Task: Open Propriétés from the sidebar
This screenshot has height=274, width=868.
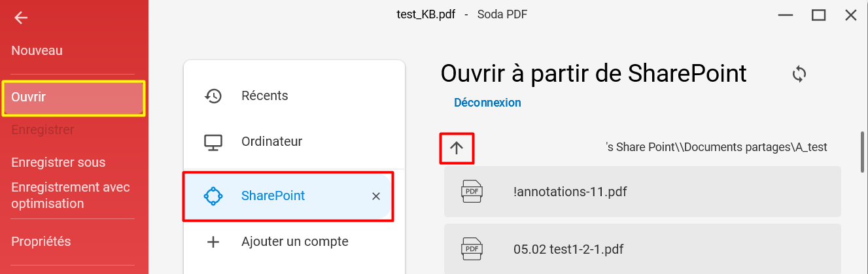Action: (x=41, y=241)
